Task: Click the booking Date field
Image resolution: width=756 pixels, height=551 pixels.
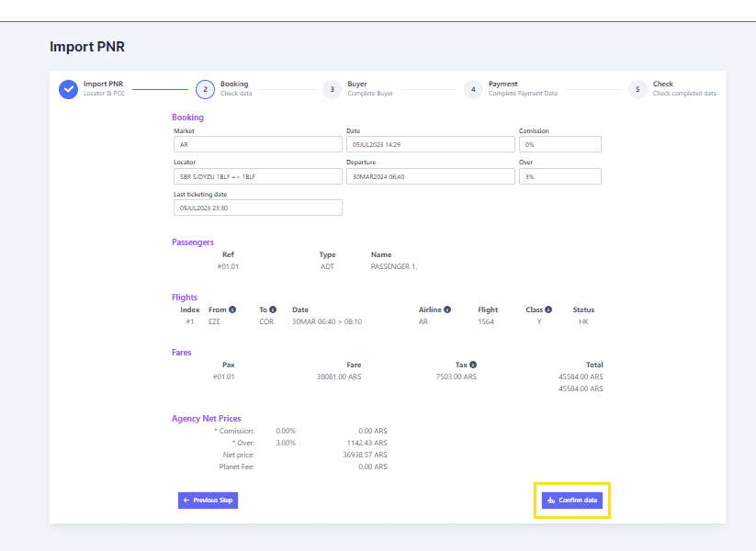Action: pyautogui.click(x=430, y=144)
